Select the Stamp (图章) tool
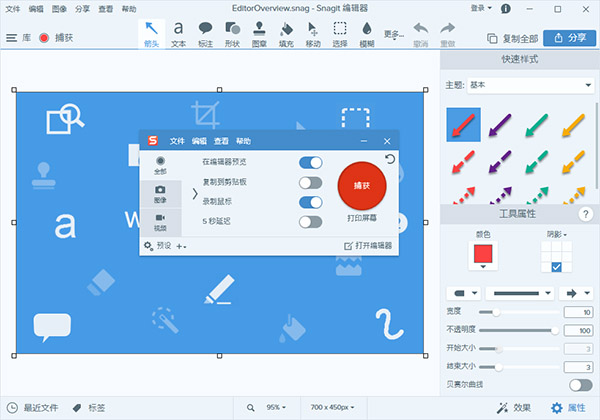Screen dimensions: 600x420 point(259,34)
